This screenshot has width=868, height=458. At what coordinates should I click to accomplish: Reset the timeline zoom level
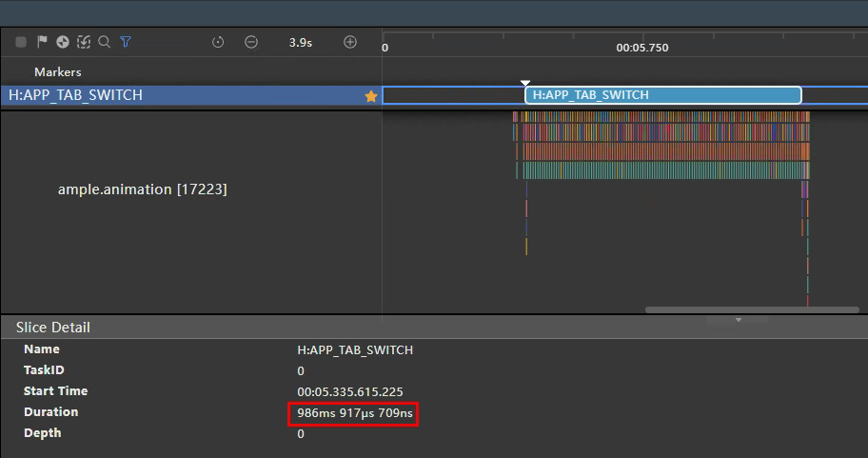(x=218, y=42)
